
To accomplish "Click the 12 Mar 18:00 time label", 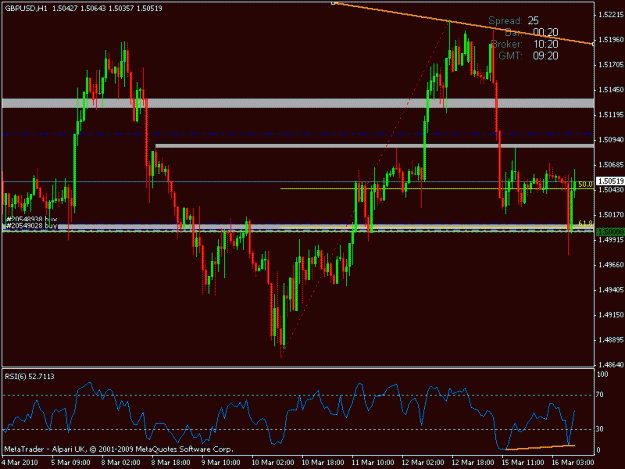I will pos(473,463).
